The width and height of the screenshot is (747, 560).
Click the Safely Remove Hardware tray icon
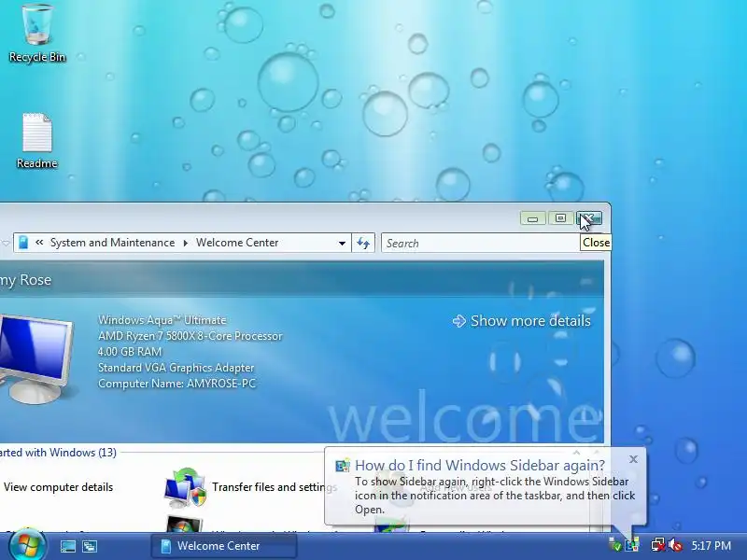click(x=615, y=544)
